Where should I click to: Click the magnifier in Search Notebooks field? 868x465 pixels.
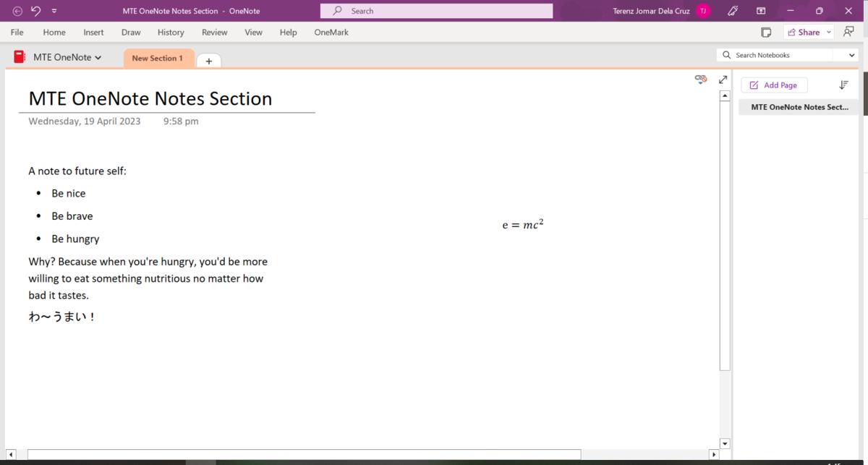(x=725, y=54)
